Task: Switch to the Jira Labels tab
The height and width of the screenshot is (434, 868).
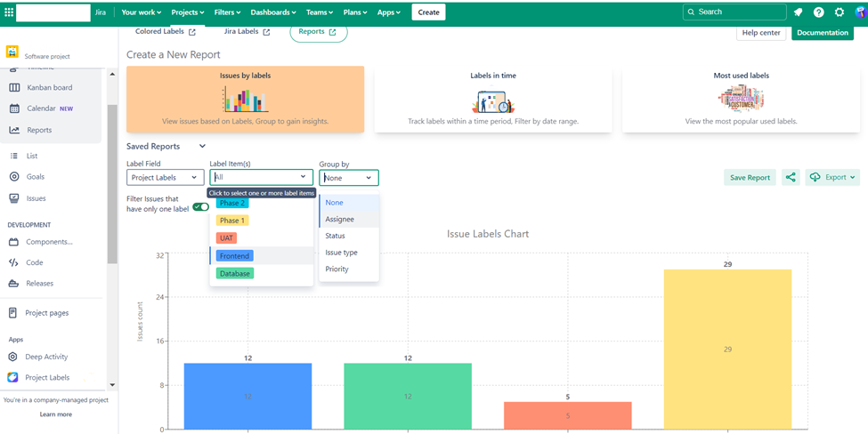Action: pos(247,32)
